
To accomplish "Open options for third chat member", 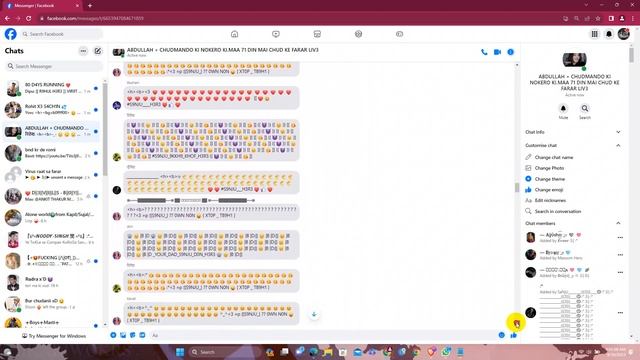I will (x=620, y=272).
